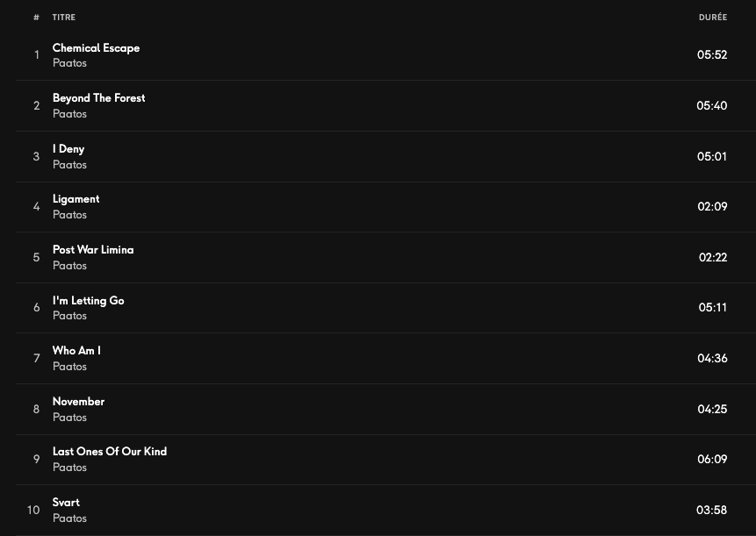Screen dimensions: 756x536
Task: Click the DURÉE column header
Action: pyautogui.click(x=712, y=18)
